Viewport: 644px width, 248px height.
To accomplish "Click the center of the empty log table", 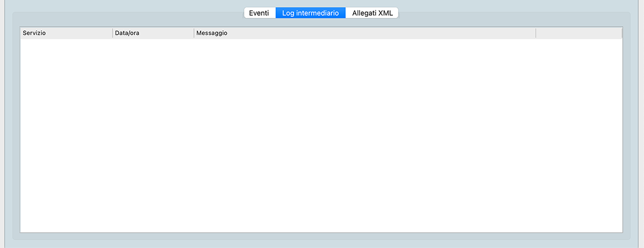I will pyautogui.click(x=321, y=136).
